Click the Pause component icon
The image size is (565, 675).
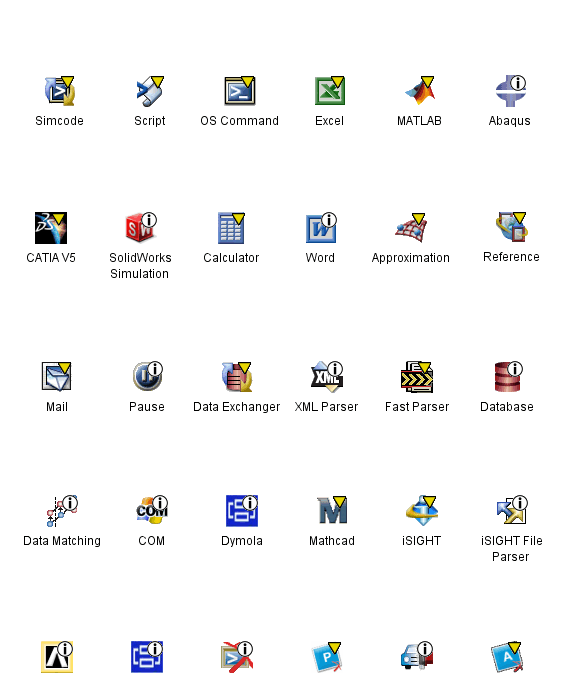[147, 376]
